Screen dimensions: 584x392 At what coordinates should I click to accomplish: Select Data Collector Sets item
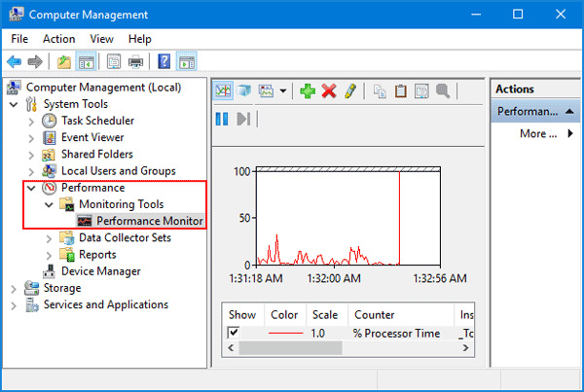[x=125, y=237]
